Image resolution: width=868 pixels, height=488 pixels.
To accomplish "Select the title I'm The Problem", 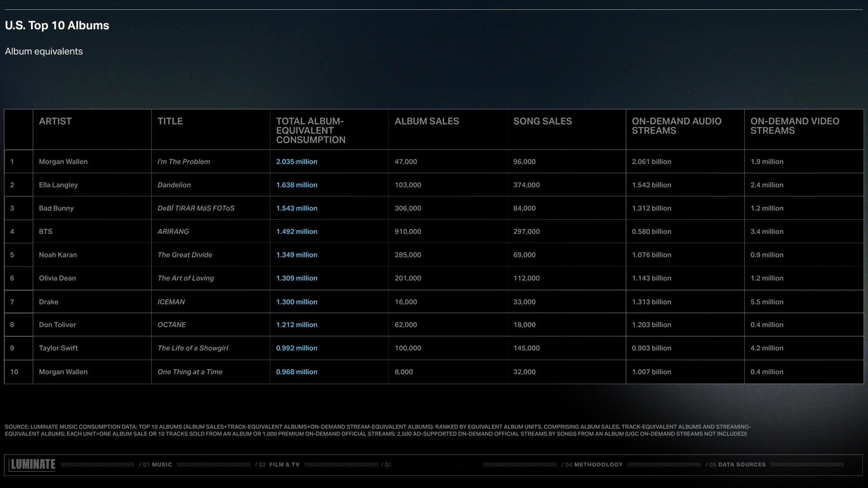I will tap(184, 162).
